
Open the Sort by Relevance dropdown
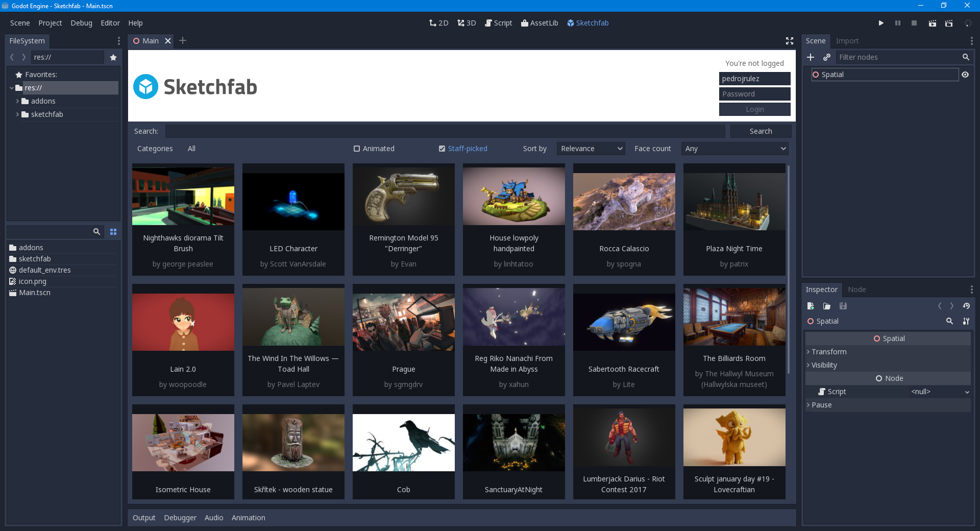point(591,149)
